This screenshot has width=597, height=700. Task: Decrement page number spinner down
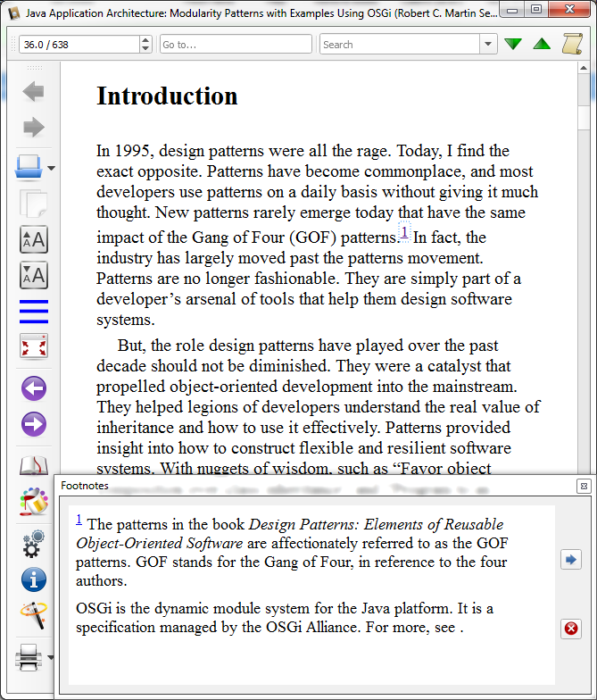coord(145,48)
